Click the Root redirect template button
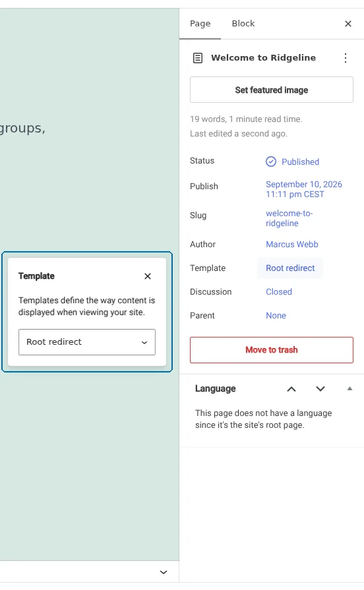The width and height of the screenshot is (364, 590). (290, 268)
